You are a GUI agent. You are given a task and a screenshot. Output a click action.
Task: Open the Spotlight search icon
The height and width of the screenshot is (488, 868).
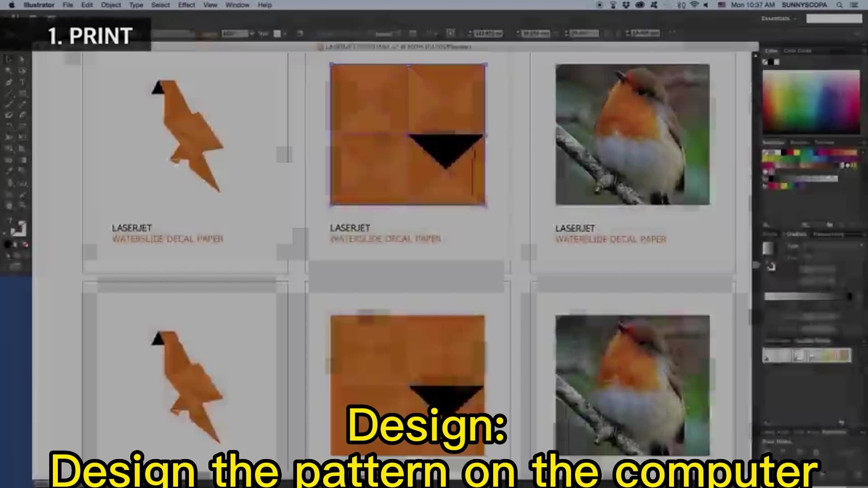(x=840, y=5)
